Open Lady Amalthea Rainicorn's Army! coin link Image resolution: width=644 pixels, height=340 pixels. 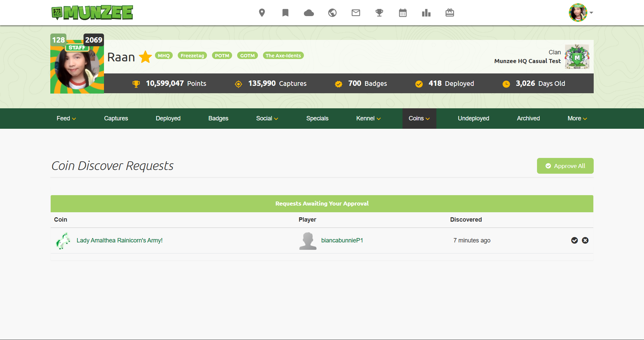[119, 240]
